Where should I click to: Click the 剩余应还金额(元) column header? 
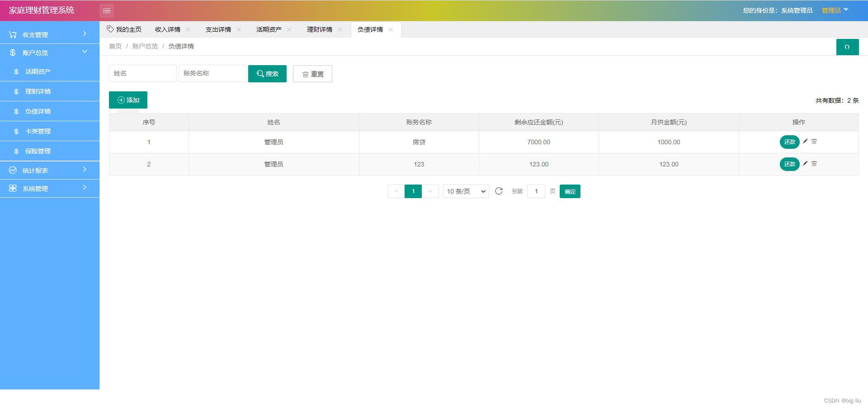coord(538,122)
